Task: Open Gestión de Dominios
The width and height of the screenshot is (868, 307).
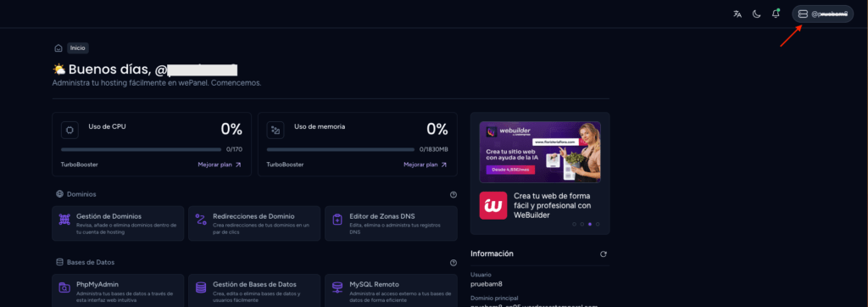Action: click(x=118, y=223)
